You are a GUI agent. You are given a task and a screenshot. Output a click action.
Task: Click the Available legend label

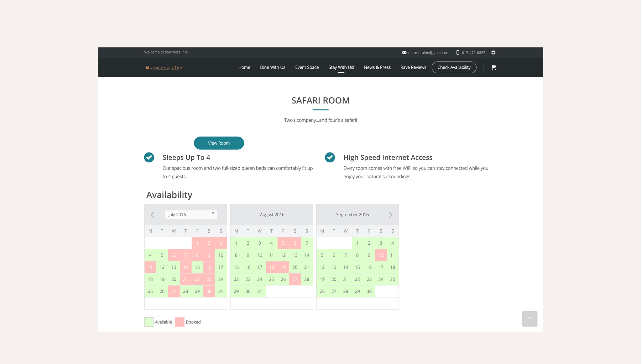coord(163,322)
